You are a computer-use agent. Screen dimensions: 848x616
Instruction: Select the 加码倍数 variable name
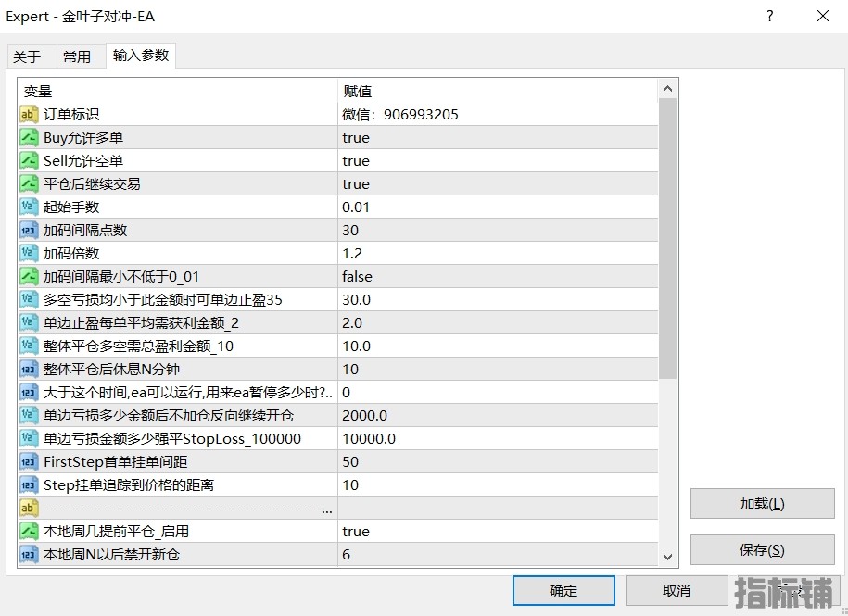[x=71, y=254]
